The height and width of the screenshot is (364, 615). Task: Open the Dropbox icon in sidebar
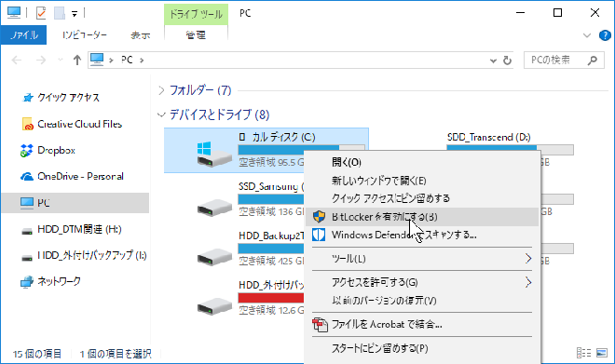[x=27, y=151]
